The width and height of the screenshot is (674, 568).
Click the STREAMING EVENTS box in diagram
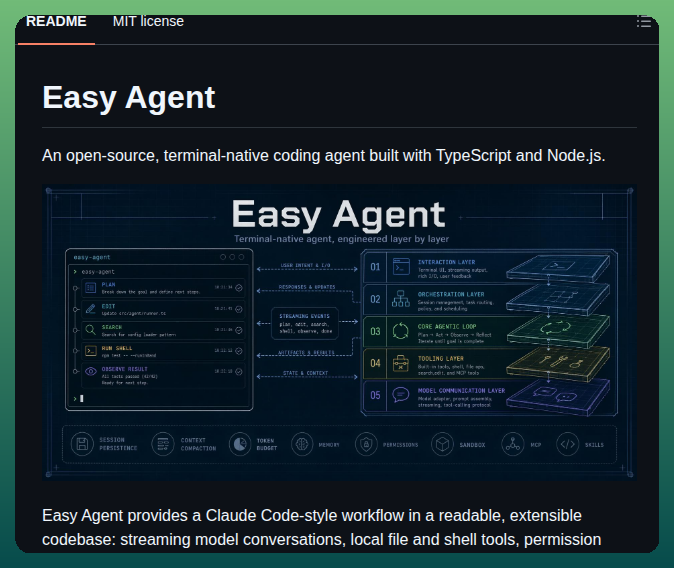[305, 323]
